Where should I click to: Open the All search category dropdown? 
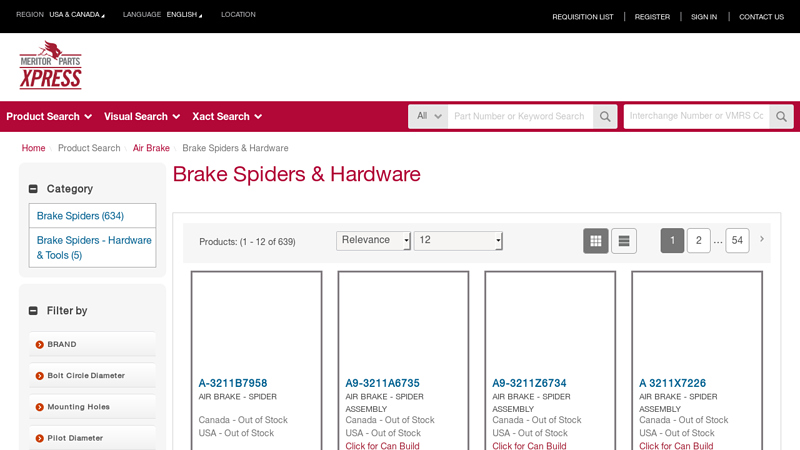coord(428,116)
